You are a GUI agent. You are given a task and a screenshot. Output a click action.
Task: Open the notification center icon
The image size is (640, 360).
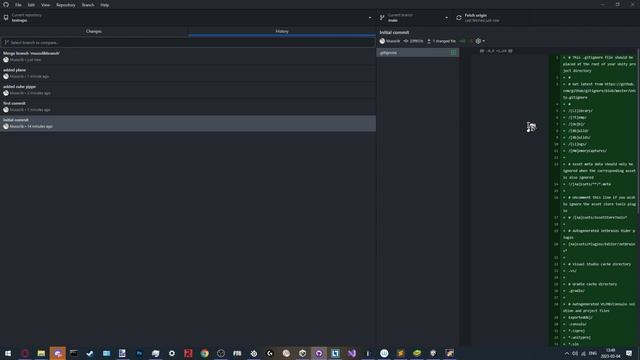click(629, 353)
